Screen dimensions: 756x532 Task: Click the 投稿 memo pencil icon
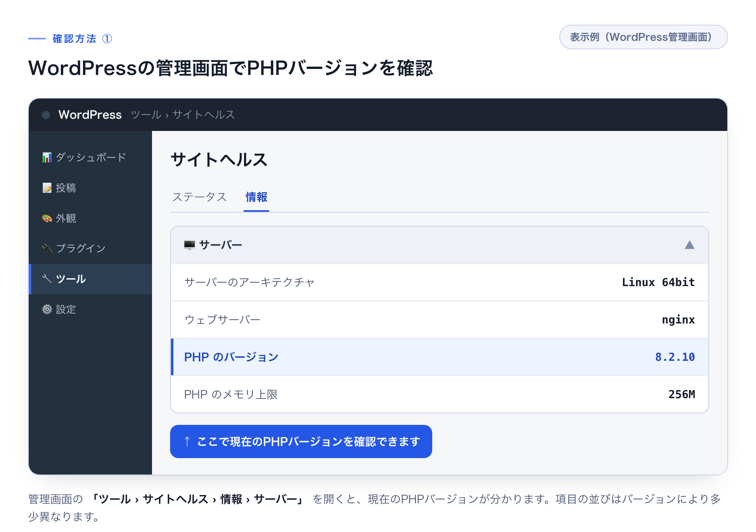tap(47, 188)
